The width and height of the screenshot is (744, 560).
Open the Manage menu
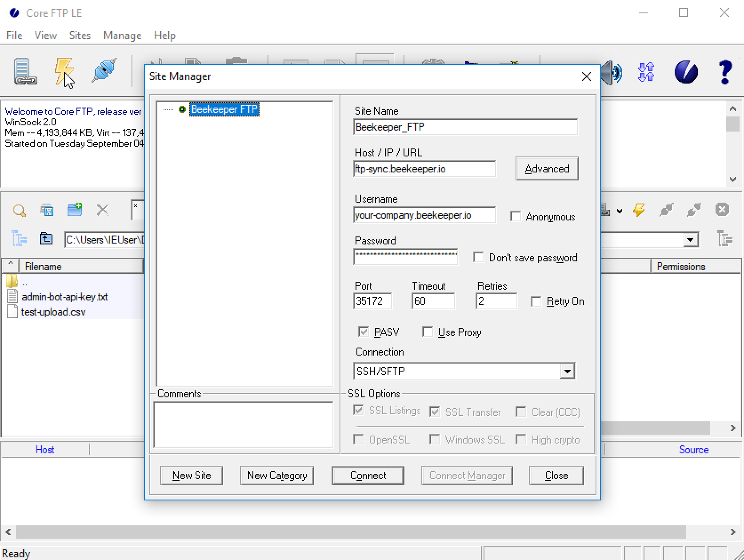(122, 36)
